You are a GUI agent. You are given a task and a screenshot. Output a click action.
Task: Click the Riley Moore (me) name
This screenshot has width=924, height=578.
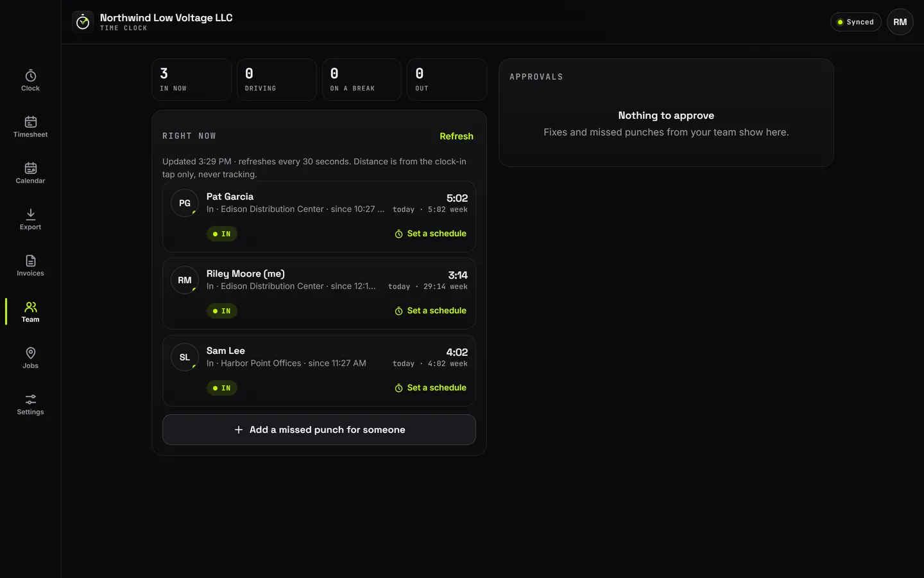[x=246, y=274]
